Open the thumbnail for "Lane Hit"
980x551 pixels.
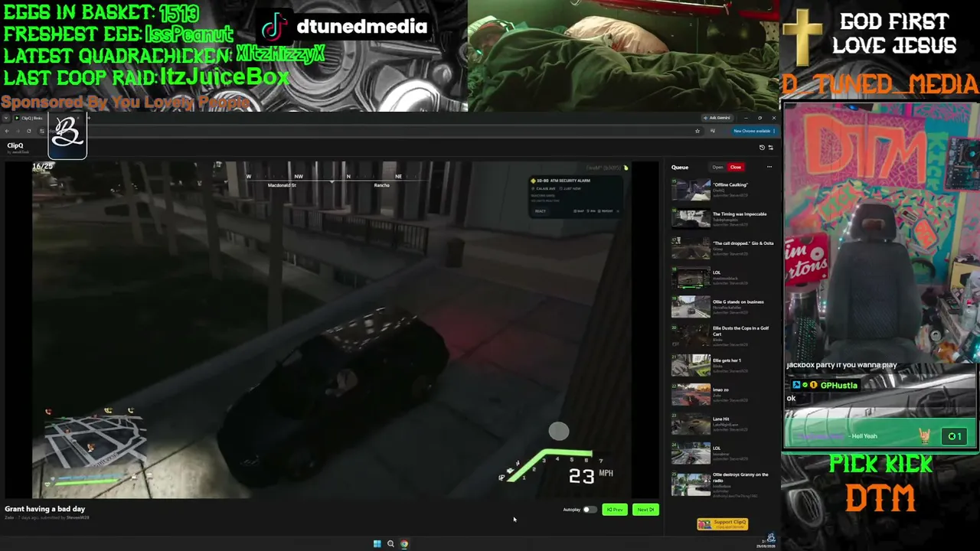[x=691, y=423]
